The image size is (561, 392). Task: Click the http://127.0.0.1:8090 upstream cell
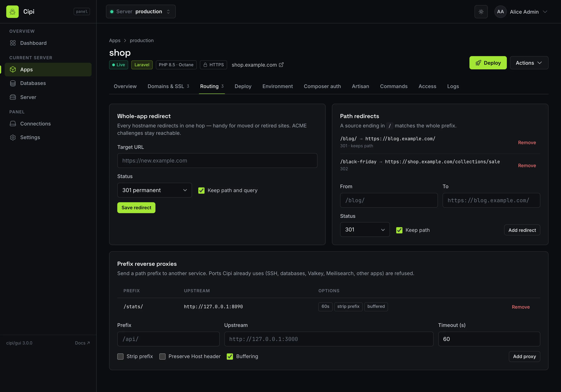tap(213, 307)
